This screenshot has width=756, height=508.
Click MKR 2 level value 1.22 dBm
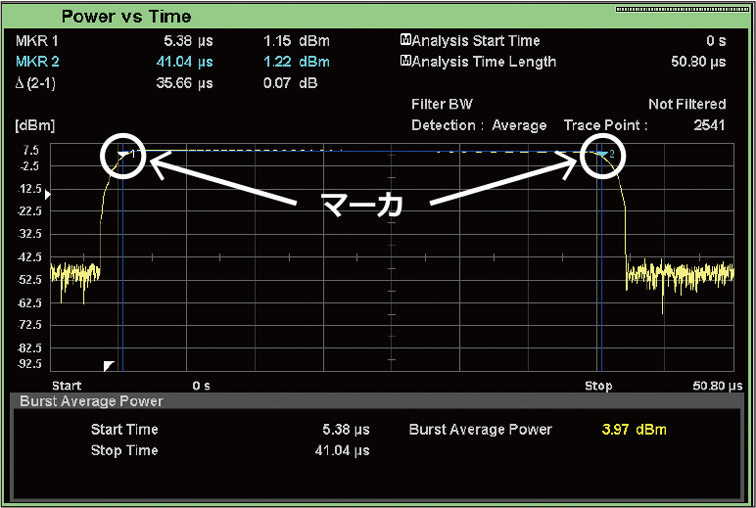click(297, 62)
